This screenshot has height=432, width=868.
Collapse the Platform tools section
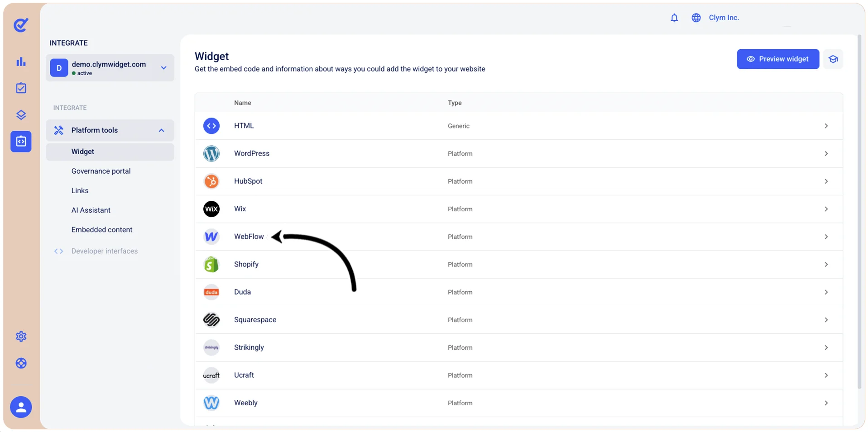point(110,130)
